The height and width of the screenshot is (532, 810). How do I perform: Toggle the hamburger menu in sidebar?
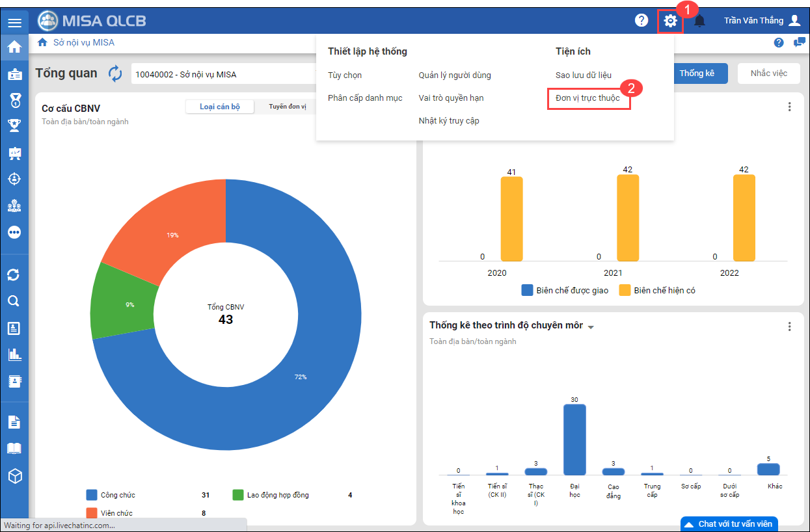click(x=14, y=23)
